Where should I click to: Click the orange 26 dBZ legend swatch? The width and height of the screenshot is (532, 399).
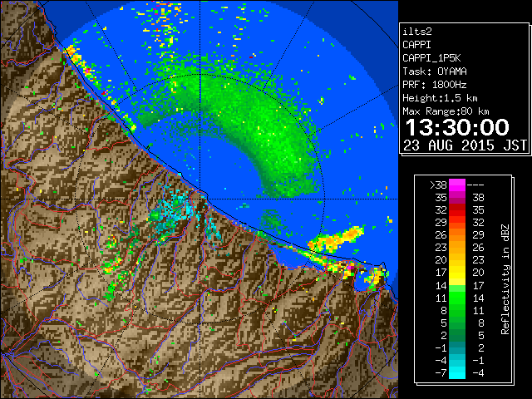(x=457, y=235)
